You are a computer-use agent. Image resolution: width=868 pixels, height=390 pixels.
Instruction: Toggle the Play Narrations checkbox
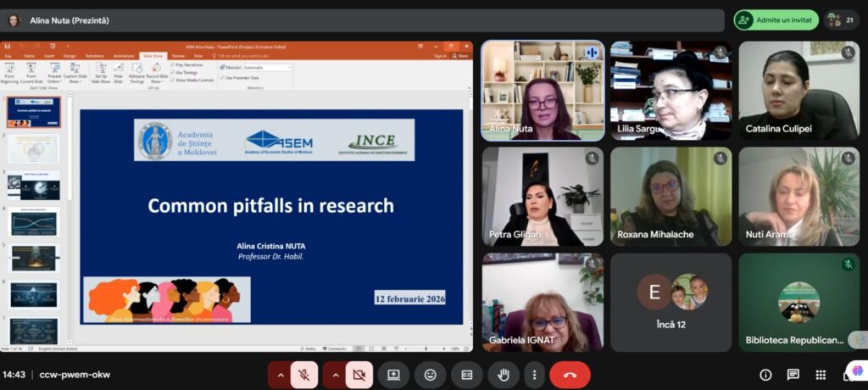[173, 64]
